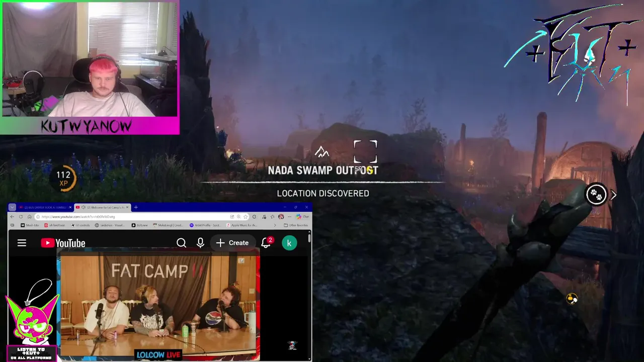
Task: Go back in the browser
Action: (x=12, y=217)
